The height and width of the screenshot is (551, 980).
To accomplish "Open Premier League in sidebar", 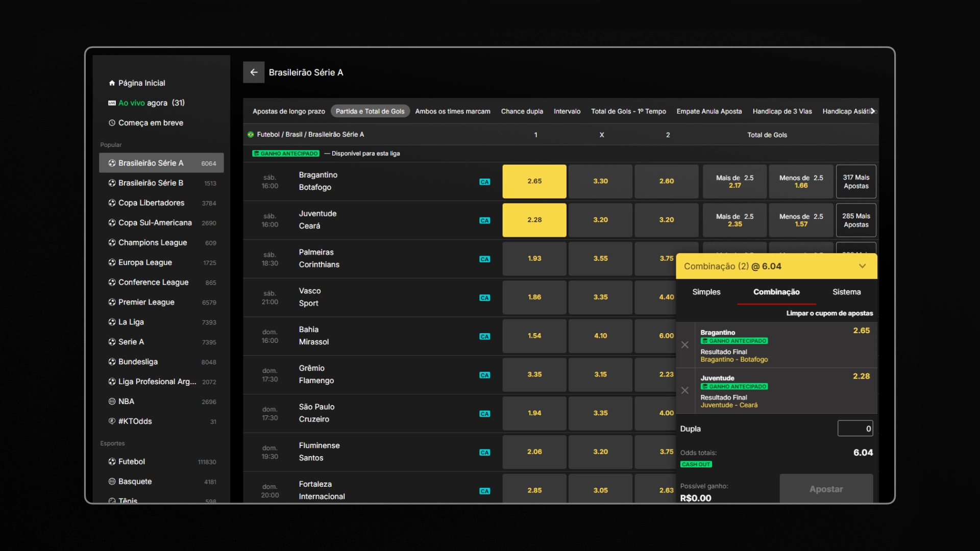I will point(161,303).
